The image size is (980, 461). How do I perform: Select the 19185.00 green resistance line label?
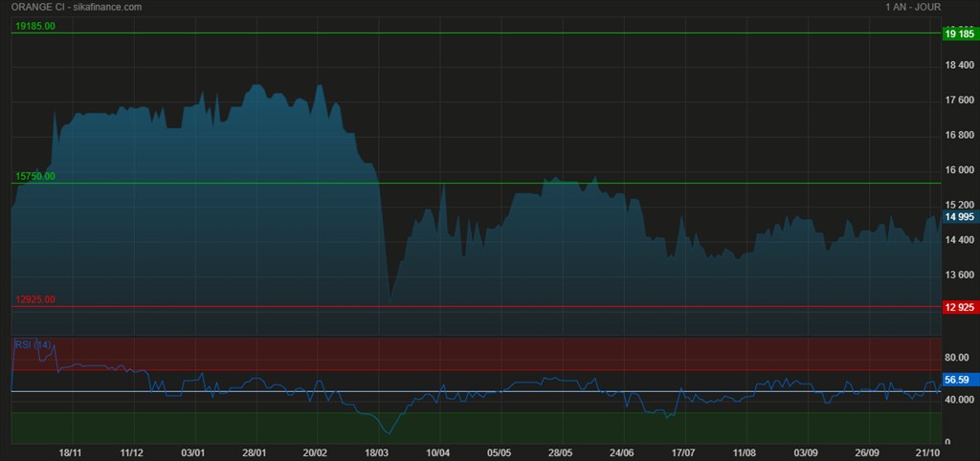click(x=35, y=26)
